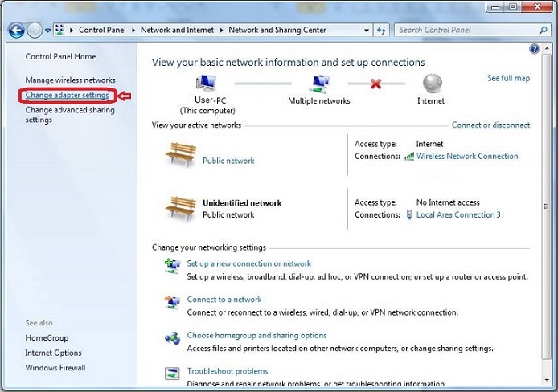
Task: Select Control Panel in the breadcrumb path
Action: [x=104, y=30]
